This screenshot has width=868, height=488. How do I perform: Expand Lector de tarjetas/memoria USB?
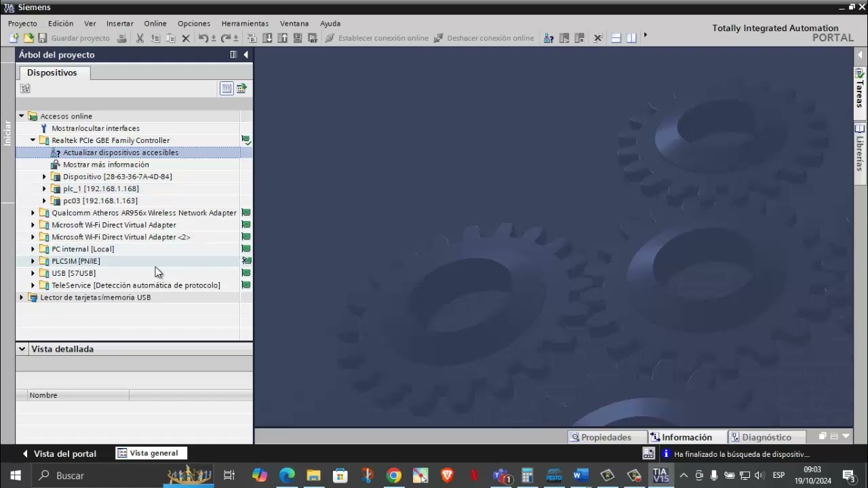point(22,298)
